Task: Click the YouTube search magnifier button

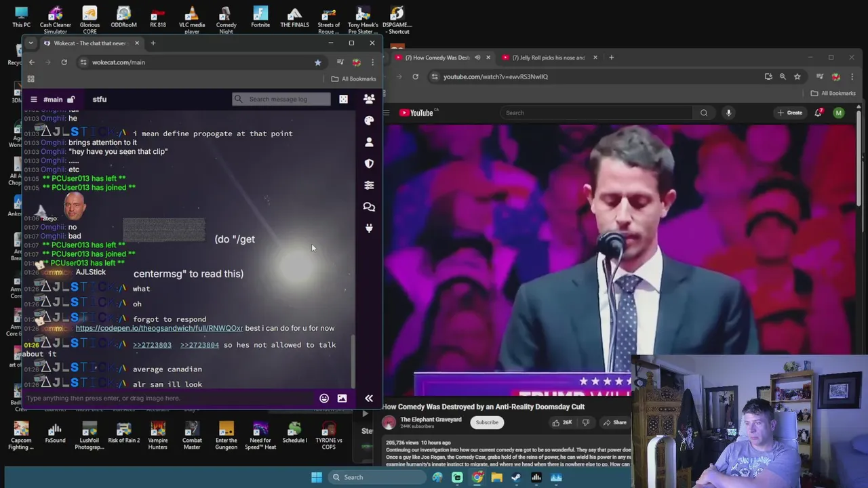Action: (x=703, y=113)
